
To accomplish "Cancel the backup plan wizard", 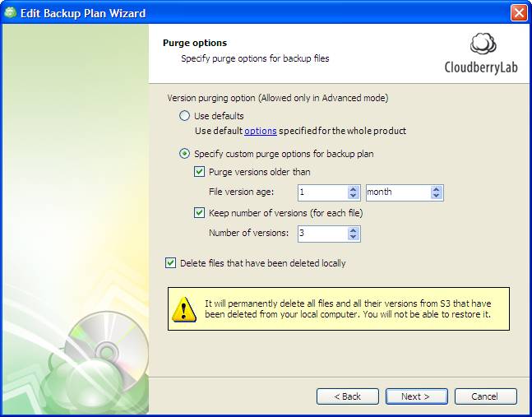I will point(485,396).
